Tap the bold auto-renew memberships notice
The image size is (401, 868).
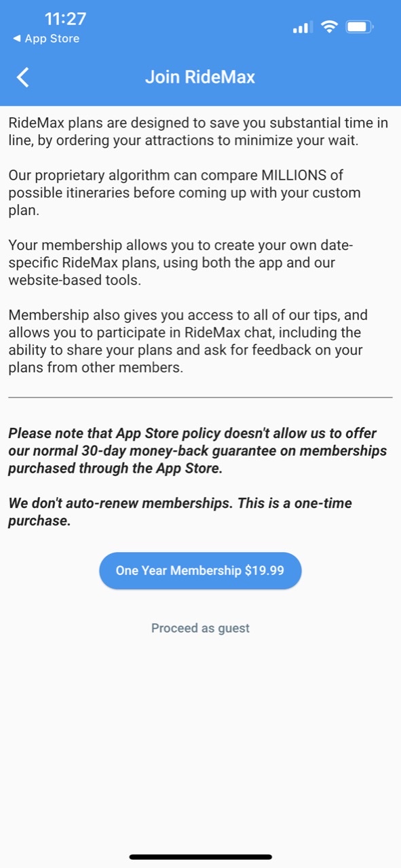(180, 512)
